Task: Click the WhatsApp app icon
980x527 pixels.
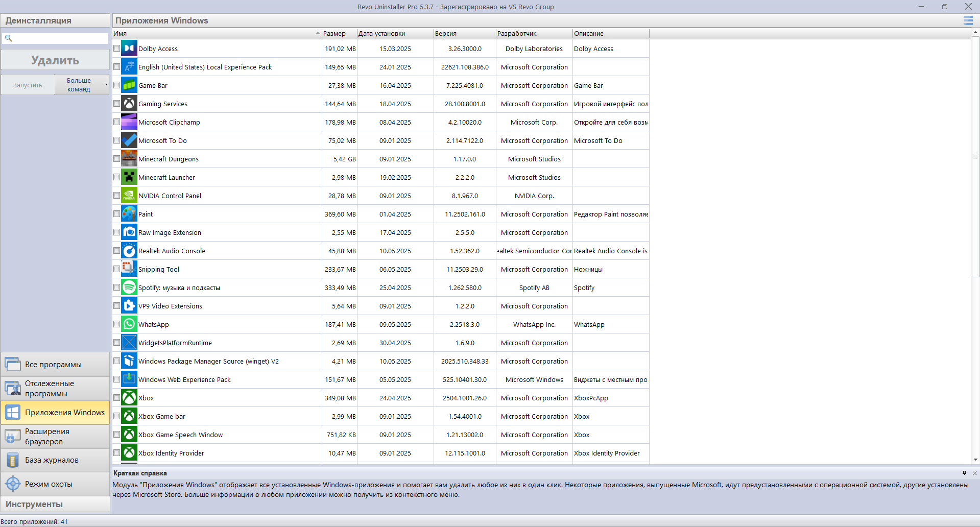Action: click(129, 324)
